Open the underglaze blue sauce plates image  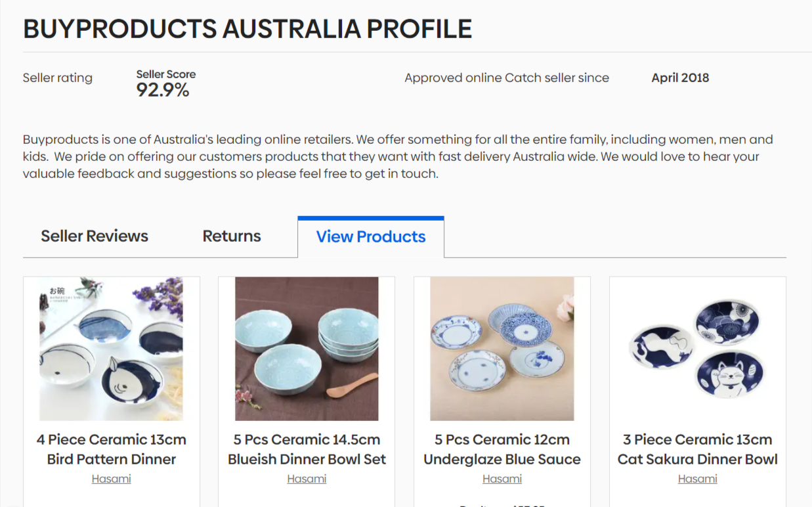(x=502, y=349)
